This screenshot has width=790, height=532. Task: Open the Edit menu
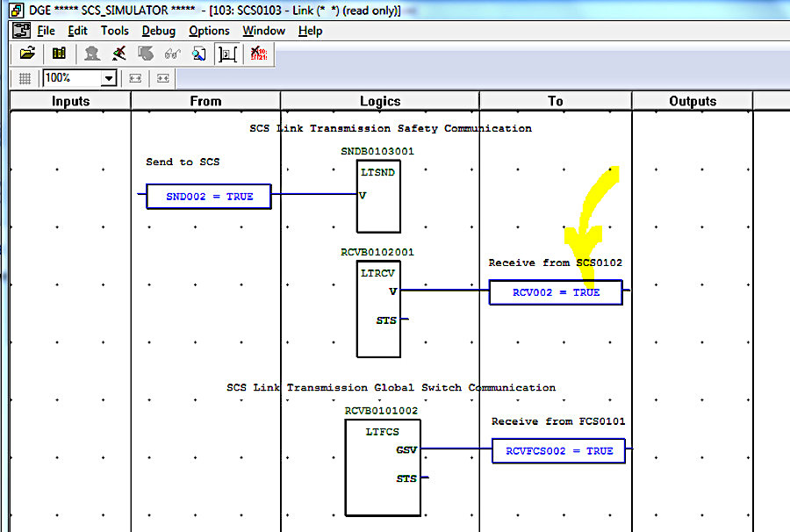pos(77,31)
